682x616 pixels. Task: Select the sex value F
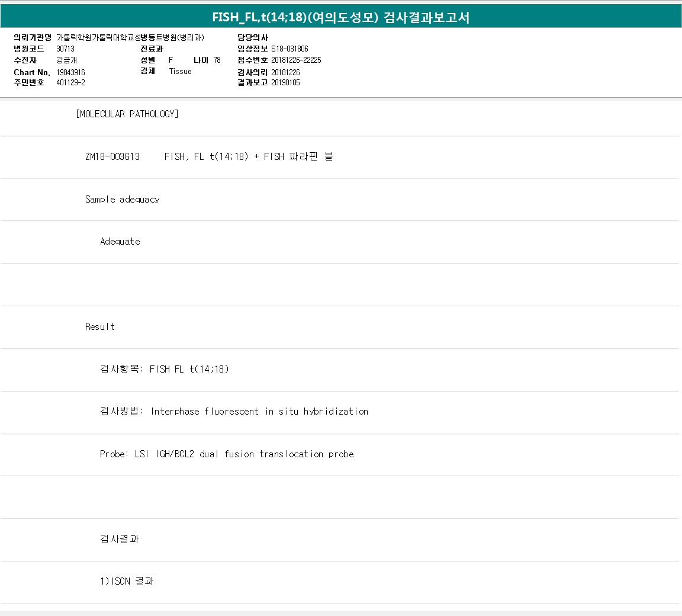(x=171, y=60)
